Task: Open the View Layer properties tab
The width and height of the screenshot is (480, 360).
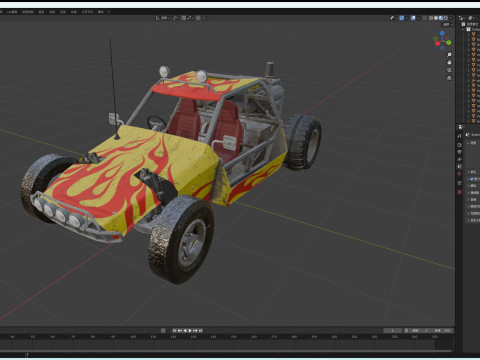Action: coord(459,159)
